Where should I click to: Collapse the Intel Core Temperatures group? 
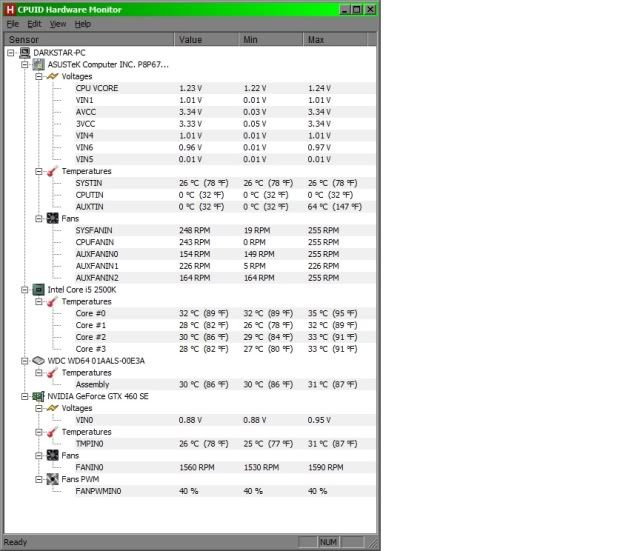[39, 301]
